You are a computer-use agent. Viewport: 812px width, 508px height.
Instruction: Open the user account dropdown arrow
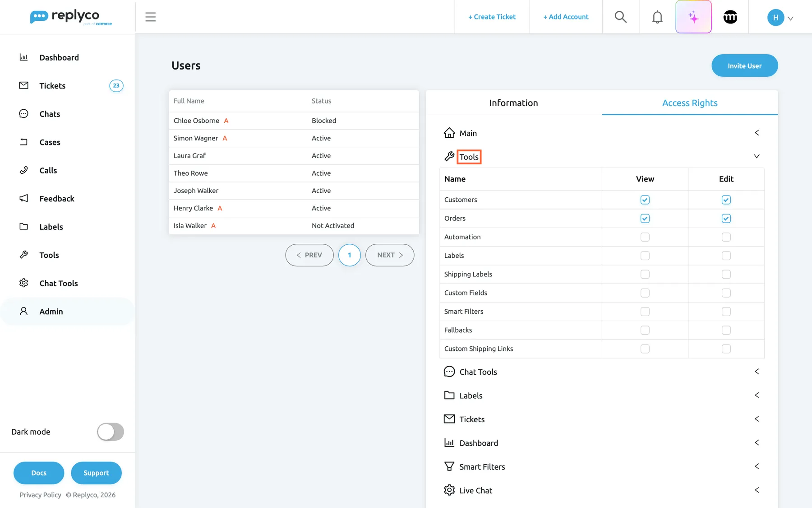pyautogui.click(x=790, y=19)
